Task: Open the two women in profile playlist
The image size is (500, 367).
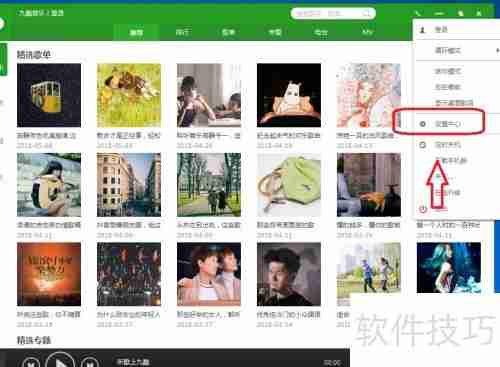Action: pyautogui.click(x=209, y=274)
